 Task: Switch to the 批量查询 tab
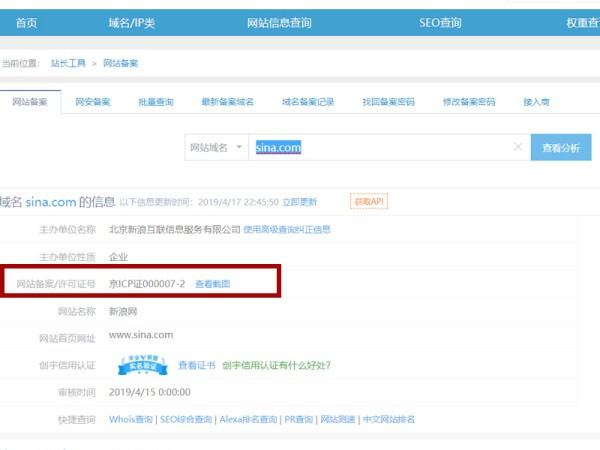(x=156, y=102)
